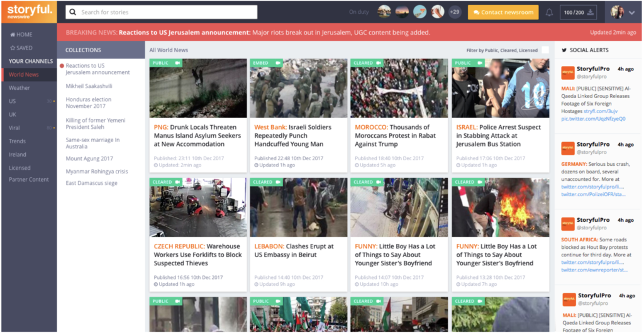Screen dimensions: 644x335
Task: Open the burning flag video thumbnail
Action: [501, 207]
